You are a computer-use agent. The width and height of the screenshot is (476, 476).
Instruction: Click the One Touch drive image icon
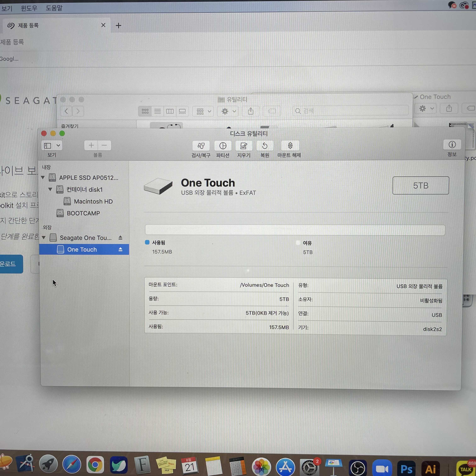[158, 186]
